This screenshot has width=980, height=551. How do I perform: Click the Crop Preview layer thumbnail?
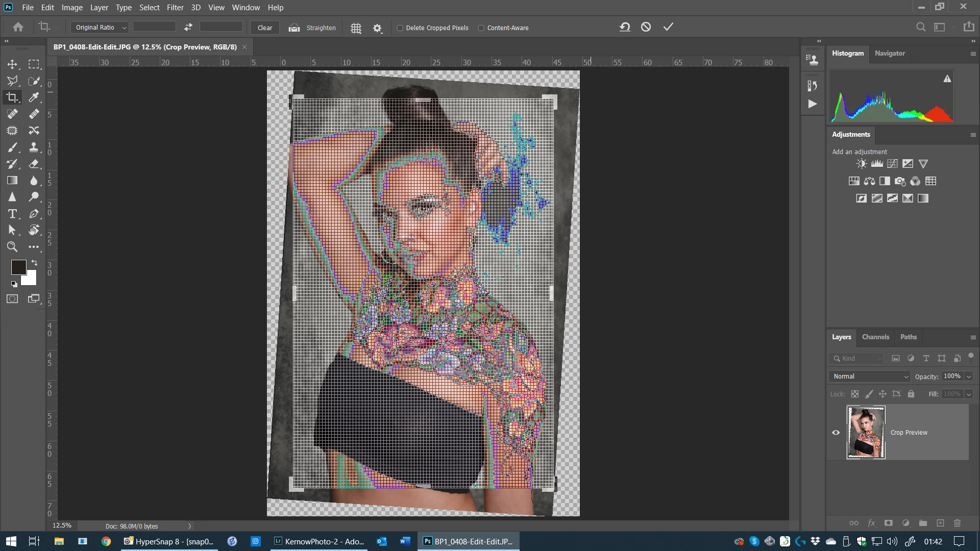click(866, 433)
